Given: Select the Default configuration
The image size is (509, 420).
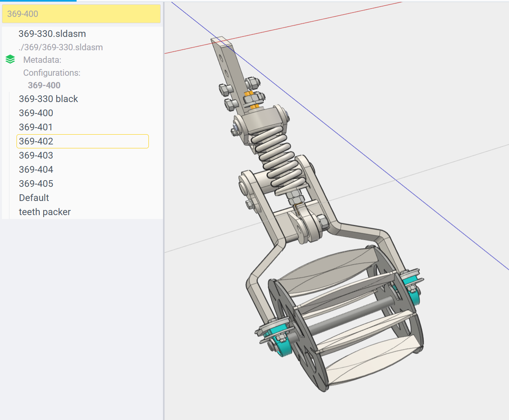Looking at the screenshot, I should (34, 198).
